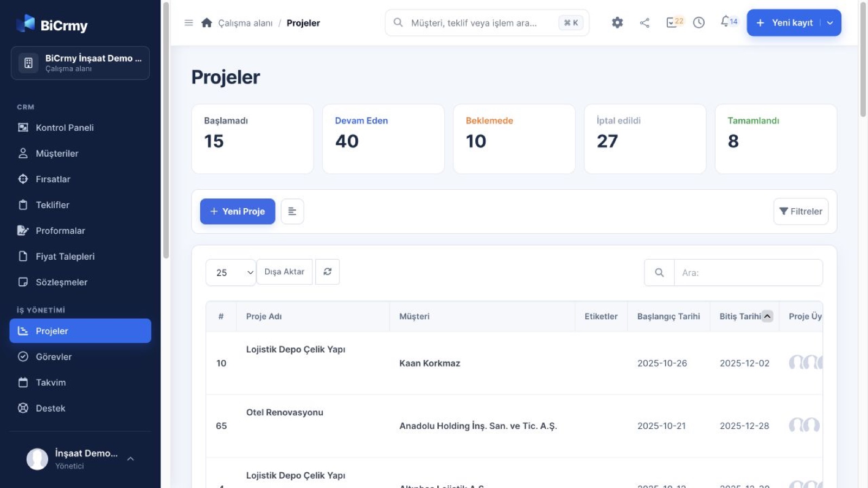The width and height of the screenshot is (868, 488).
Task: Click the BiCrmy logo
Action: point(52,24)
